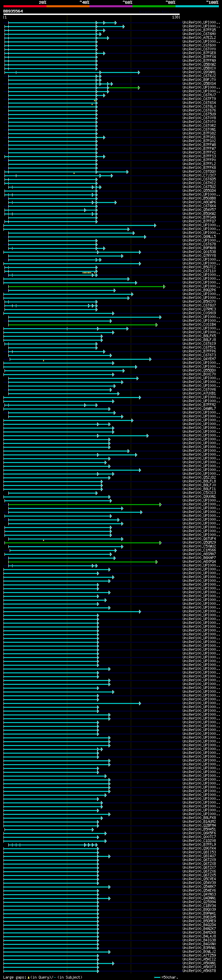
Task: Select the query ID BB935564
Action: [13, 11]
